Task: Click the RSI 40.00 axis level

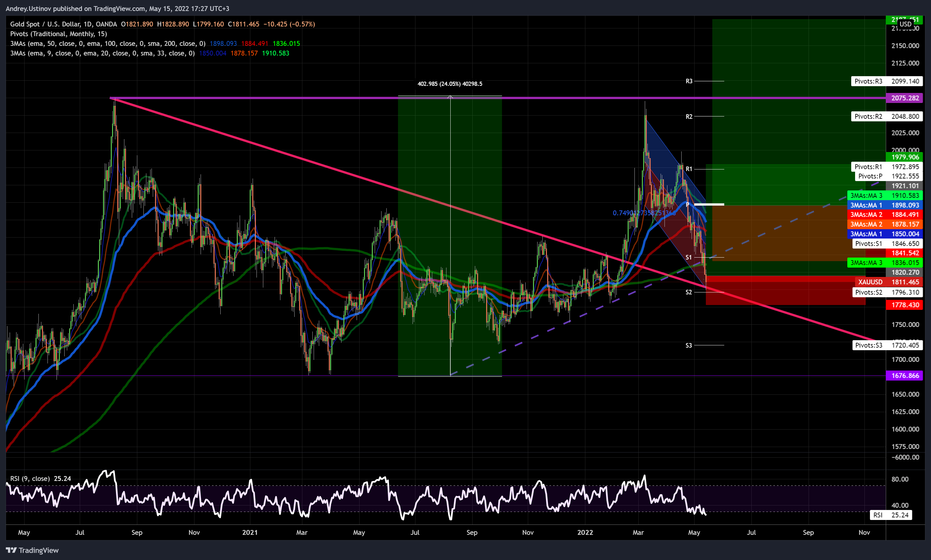Action: coord(900,505)
